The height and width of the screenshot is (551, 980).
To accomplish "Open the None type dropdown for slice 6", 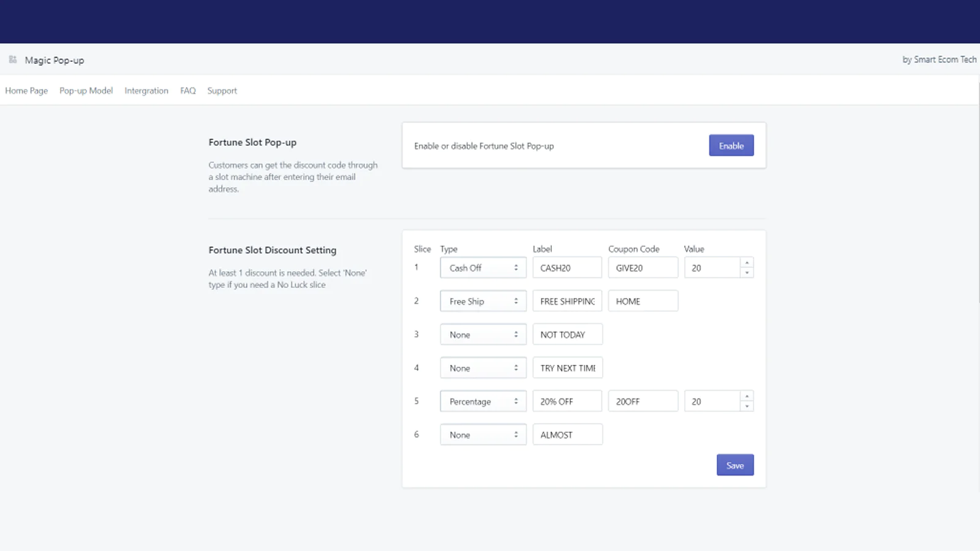I will (483, 434).
